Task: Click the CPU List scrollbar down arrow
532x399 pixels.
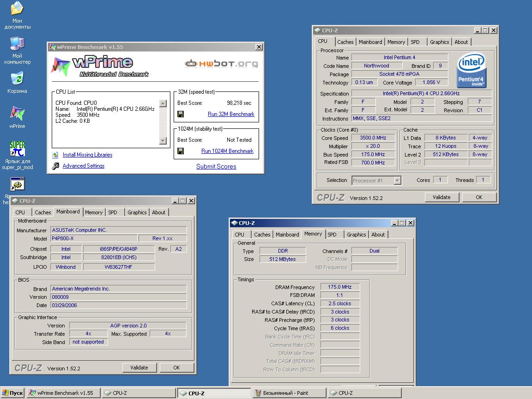Action: (163, 140)
